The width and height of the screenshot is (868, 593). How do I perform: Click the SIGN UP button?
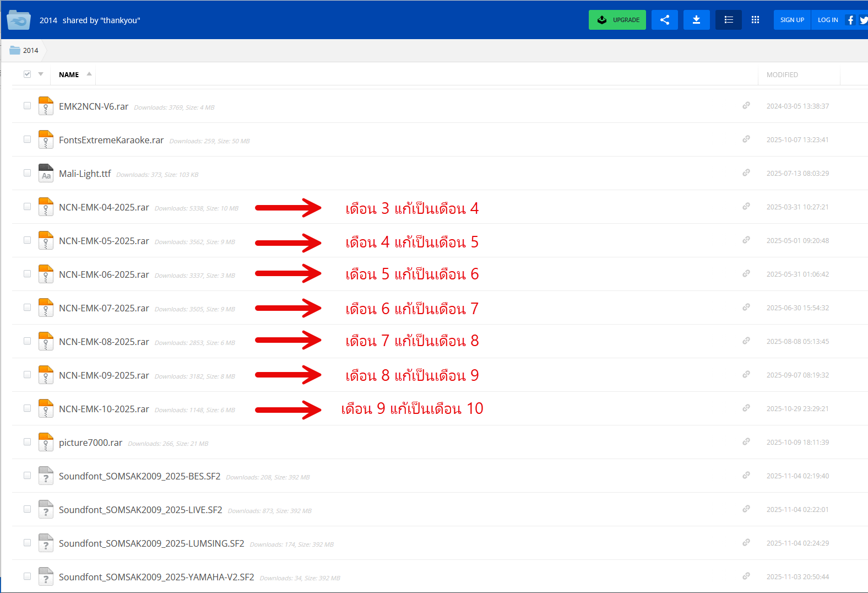point(791,20)
